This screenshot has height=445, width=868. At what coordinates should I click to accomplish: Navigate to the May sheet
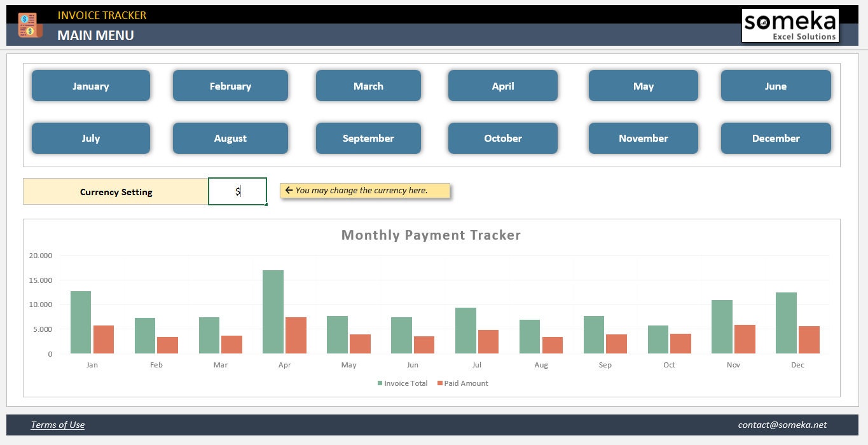point(644,86)
